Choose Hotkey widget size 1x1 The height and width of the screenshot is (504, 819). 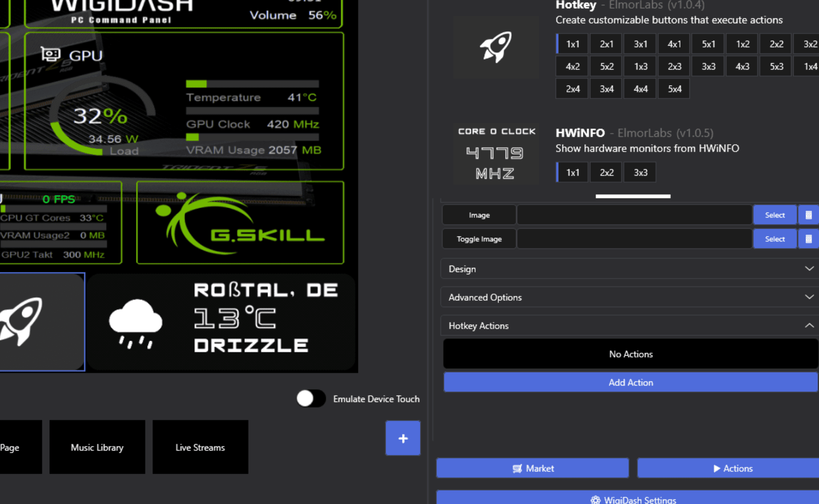tap(572, 44)
